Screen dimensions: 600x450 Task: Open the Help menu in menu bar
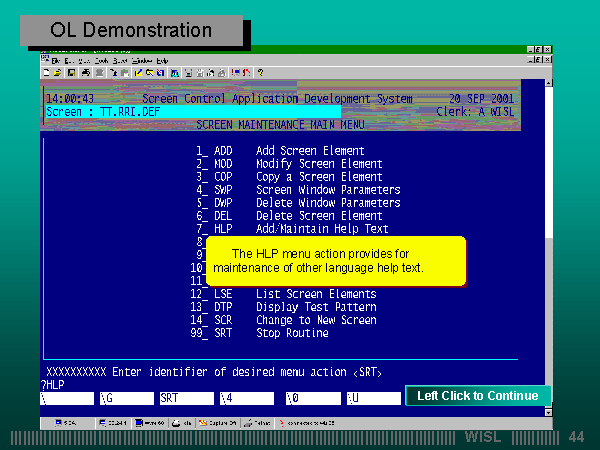coord(162,60)
